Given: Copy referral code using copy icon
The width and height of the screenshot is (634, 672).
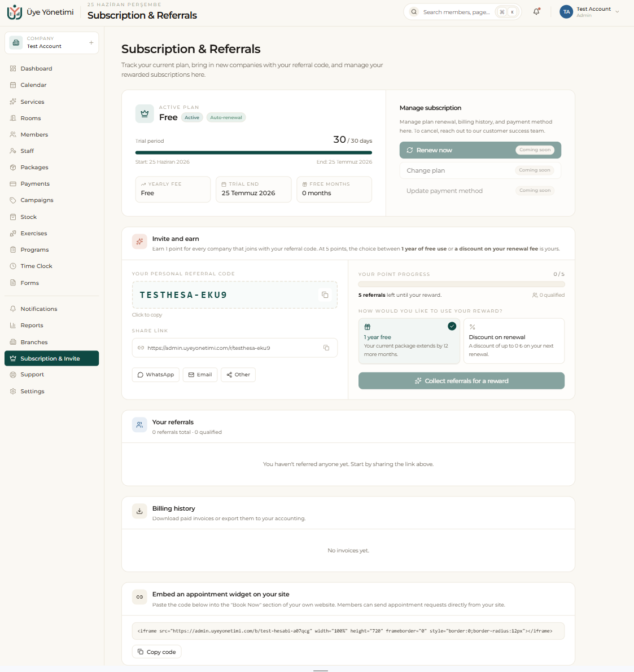Looking at the screenshot, I should tap(325, 295).
